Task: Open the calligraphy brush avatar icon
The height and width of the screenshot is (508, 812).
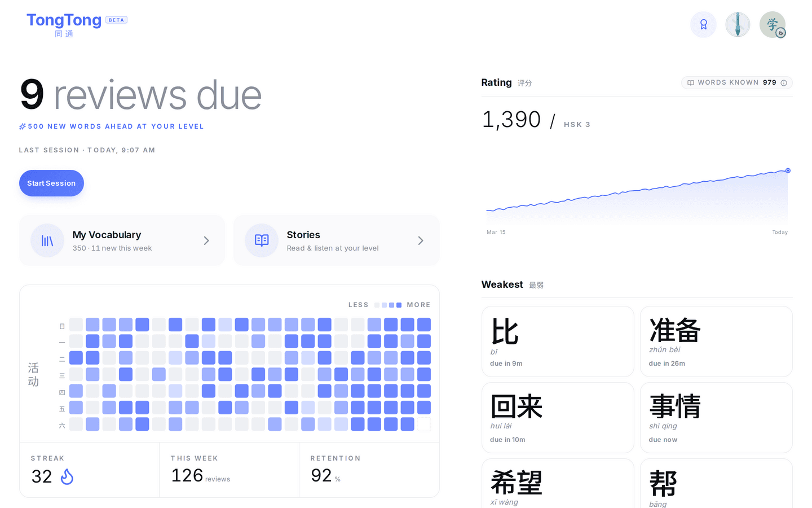Action: [738, 25]
